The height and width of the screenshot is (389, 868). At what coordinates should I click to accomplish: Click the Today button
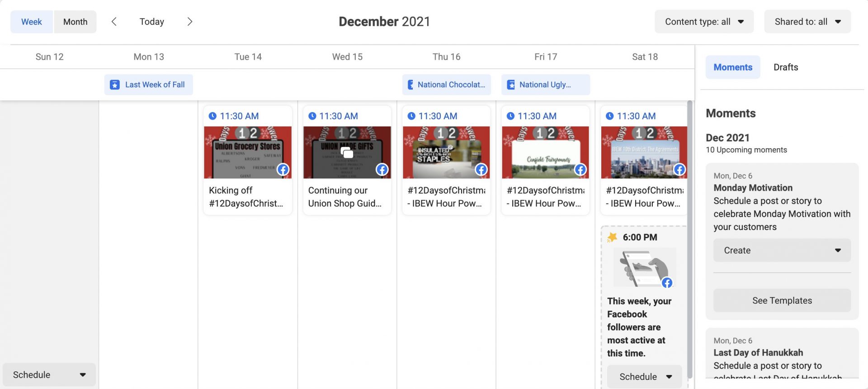[151, 22]
